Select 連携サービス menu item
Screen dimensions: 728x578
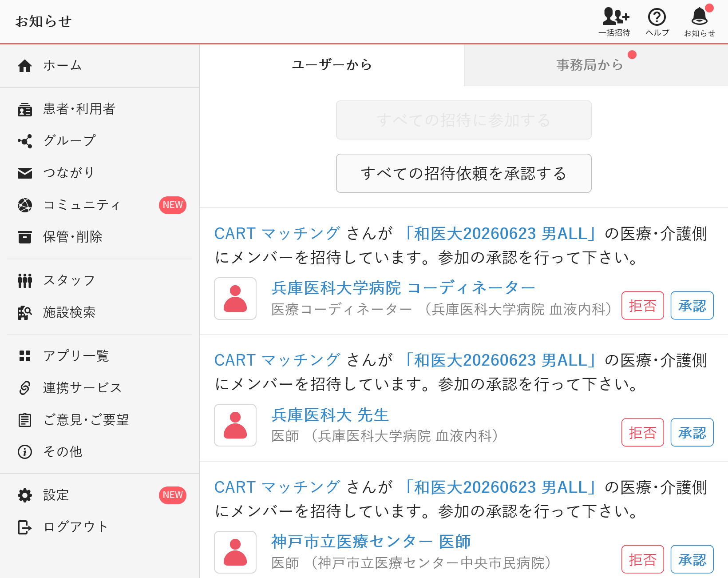[x=99, y=388]
